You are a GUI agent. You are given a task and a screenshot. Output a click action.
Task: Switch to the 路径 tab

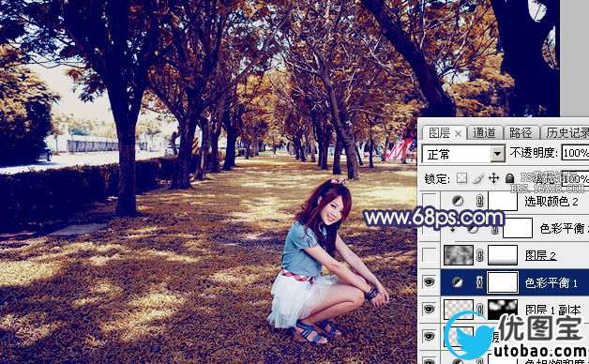coord(521,132)
